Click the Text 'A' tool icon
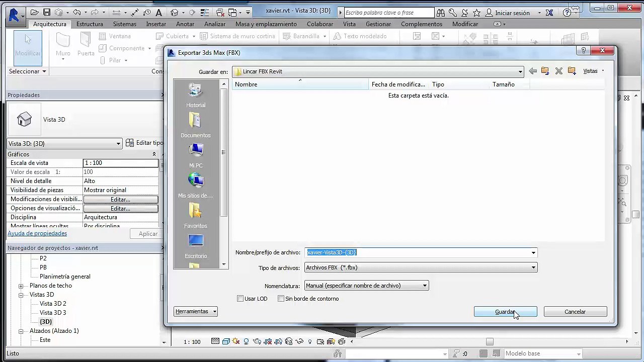This screenshot has width=644, height=362. tap(159, 13)
